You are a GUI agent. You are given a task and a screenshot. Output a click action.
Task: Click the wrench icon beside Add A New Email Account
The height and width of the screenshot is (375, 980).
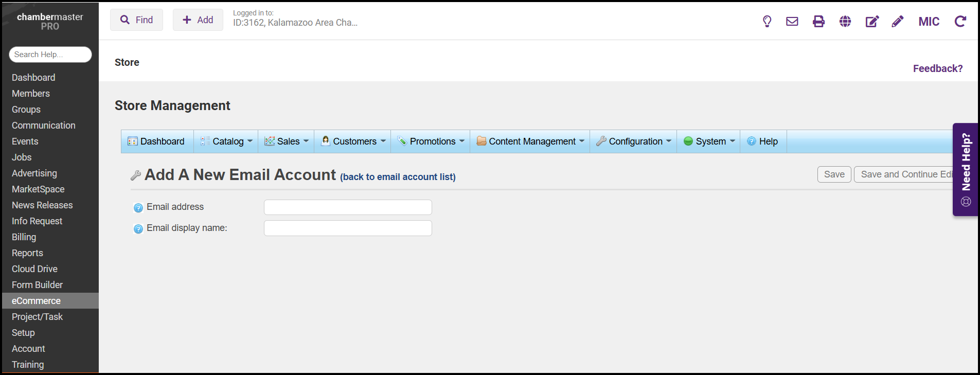click(136, 175)
